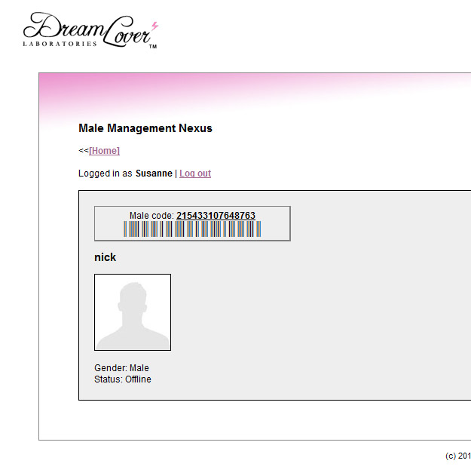Open the Home link

click(x=104, y=151)
